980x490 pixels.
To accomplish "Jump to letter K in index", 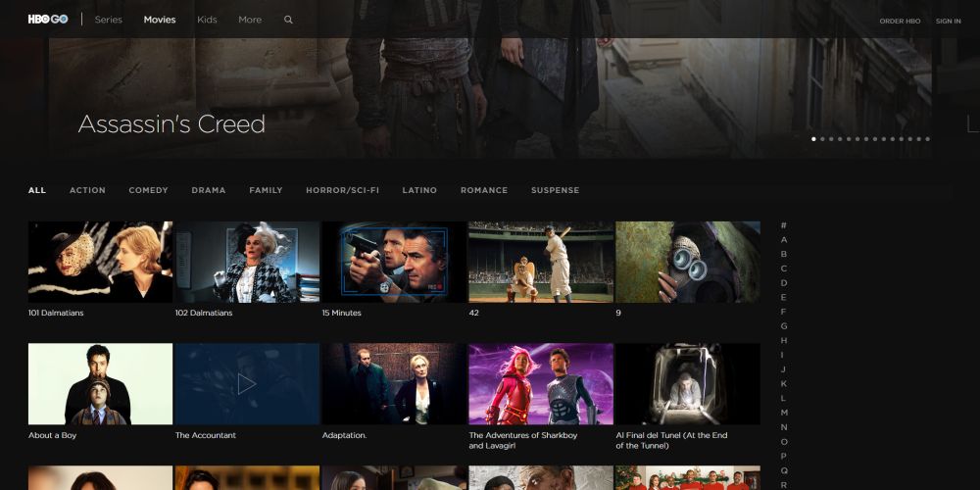I will [x=784, y=384].
